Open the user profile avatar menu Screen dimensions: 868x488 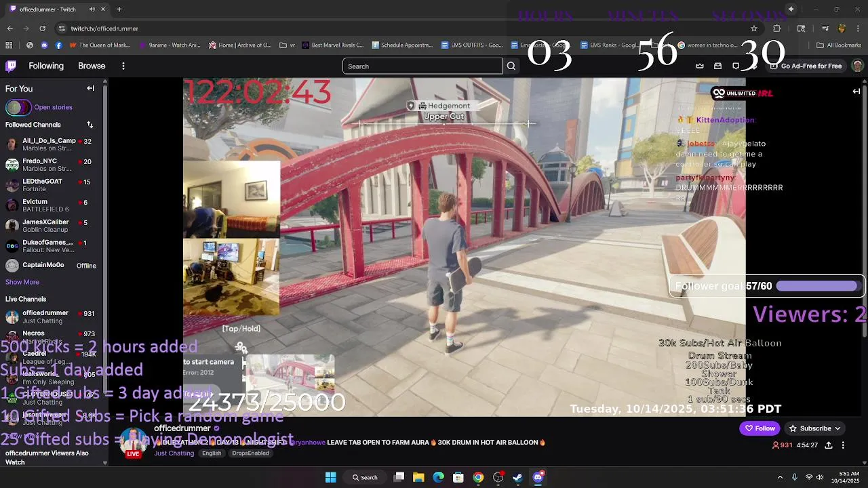point(857,66)
